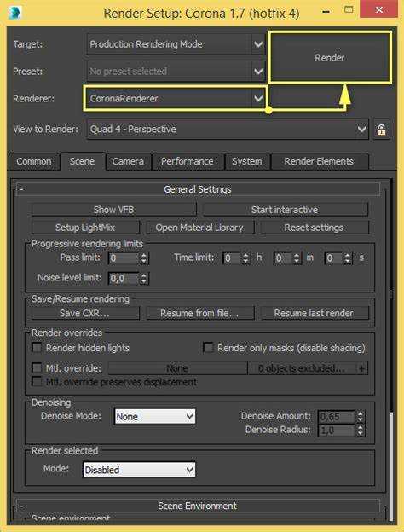404x532 pixels.
Task: Click the Start interactive button
Action: [285, 210]
